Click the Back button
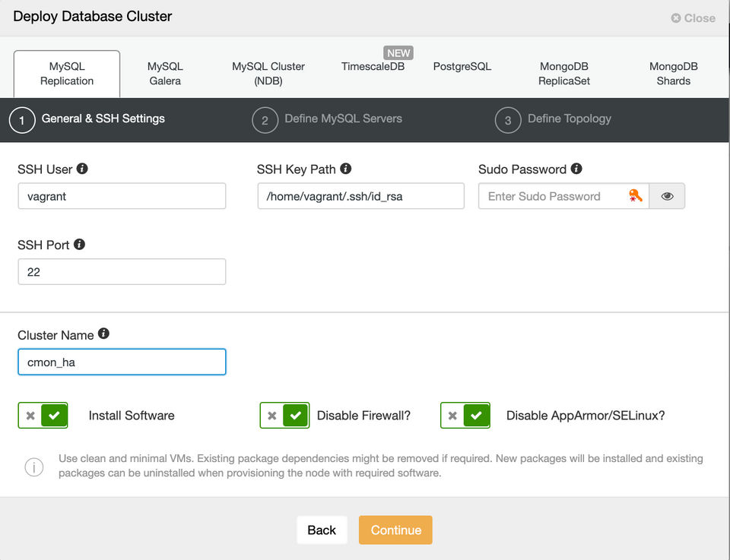730x560 pixels. click(x=322, y=530)
